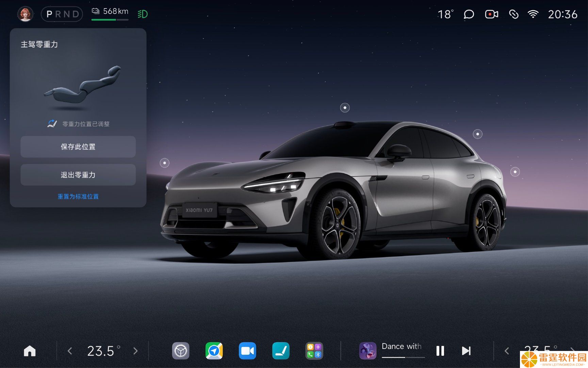Seek within the song progress bar
The image size is (588, 368).
403,357
